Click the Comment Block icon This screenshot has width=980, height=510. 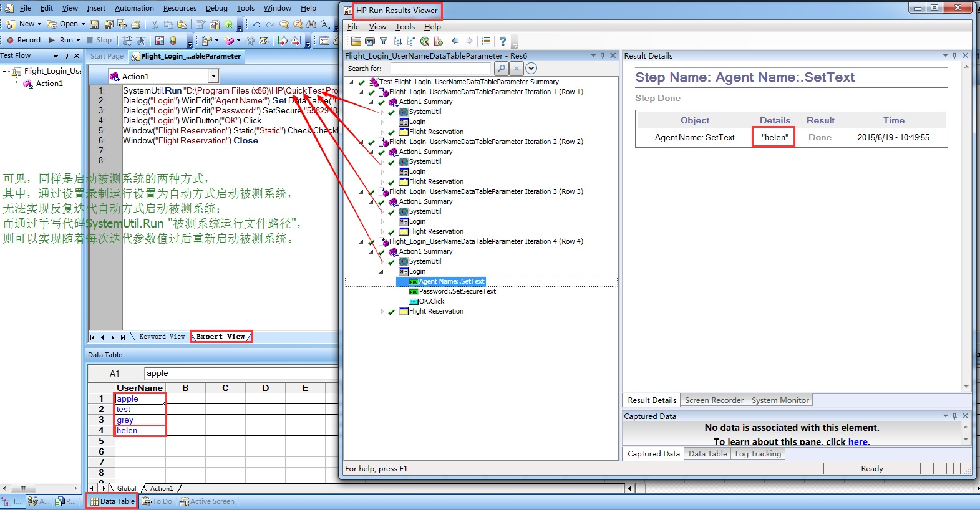point(284,24)
